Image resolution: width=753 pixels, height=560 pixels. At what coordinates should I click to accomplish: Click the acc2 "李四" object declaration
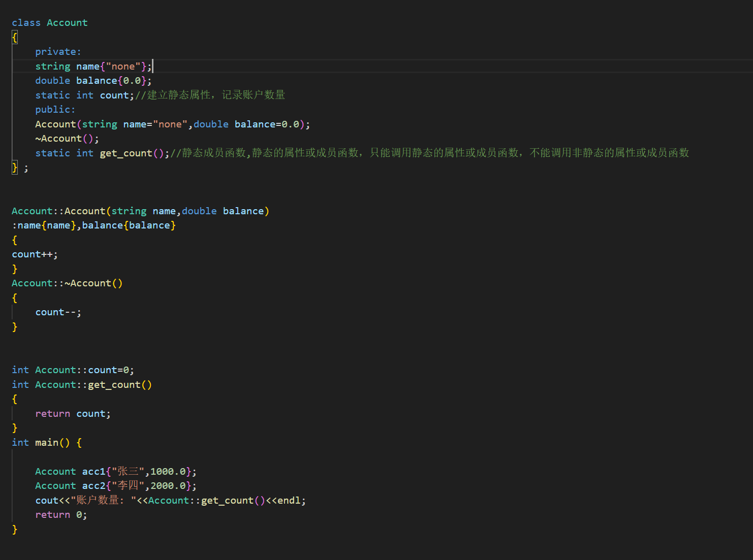[116, 486]
